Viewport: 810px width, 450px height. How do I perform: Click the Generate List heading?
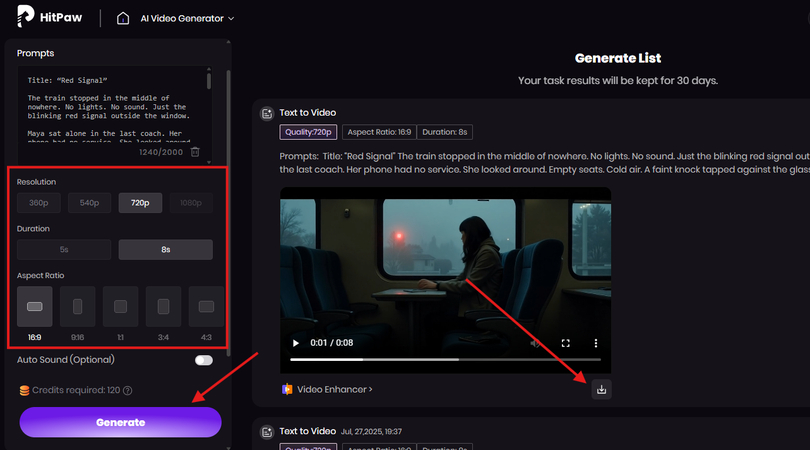pyautogui.click(x=618, y=58)
